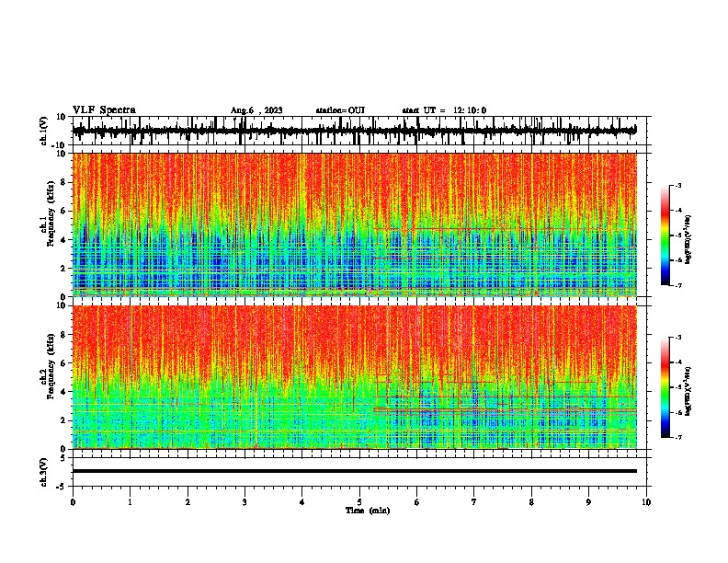Click the "0" tick on the time axis
The image size is (728, 563).
73,502
